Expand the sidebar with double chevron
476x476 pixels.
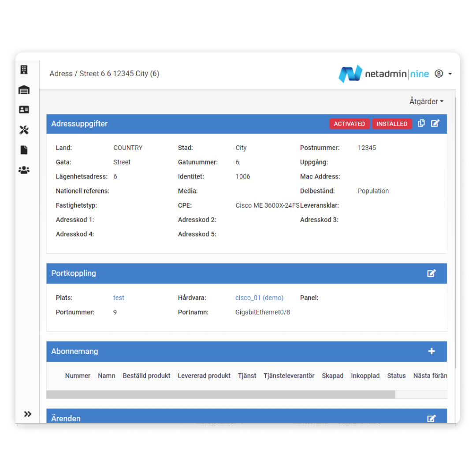28,414
